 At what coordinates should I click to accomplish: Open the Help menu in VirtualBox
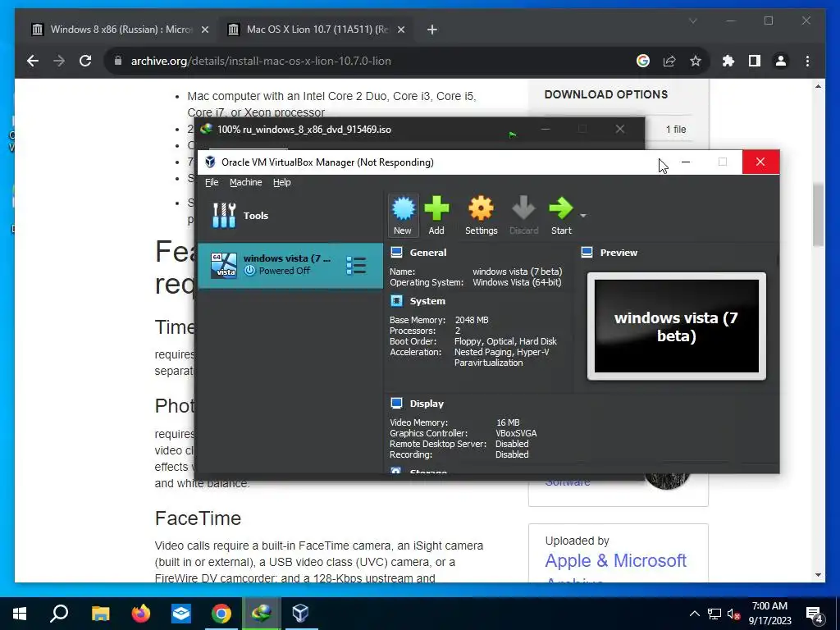pos(282,182)
